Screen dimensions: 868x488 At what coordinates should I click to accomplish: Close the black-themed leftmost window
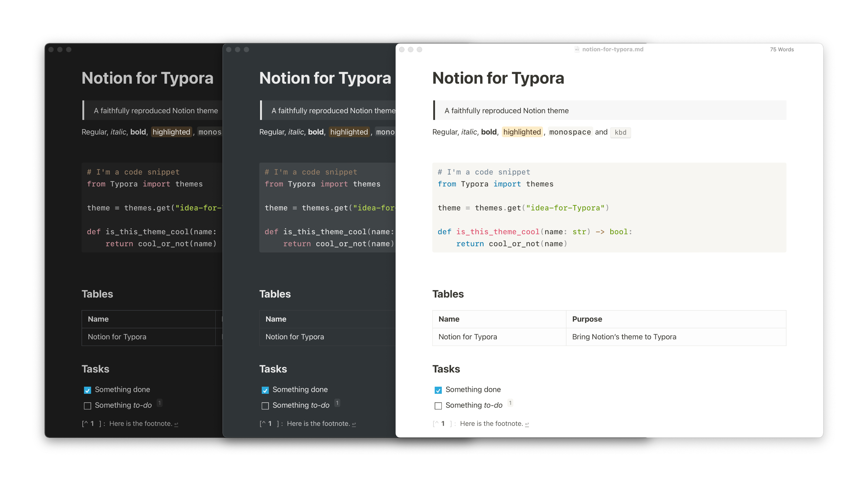(51, 49)
